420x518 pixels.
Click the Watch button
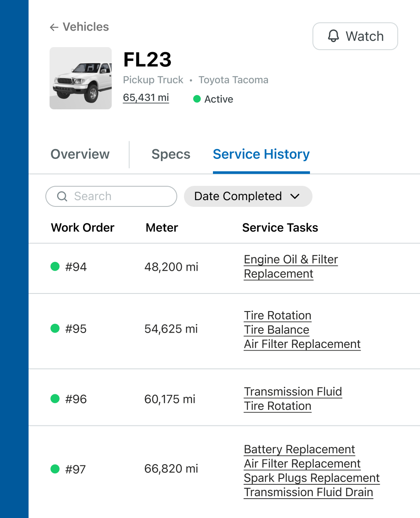[x=355, y=36]
